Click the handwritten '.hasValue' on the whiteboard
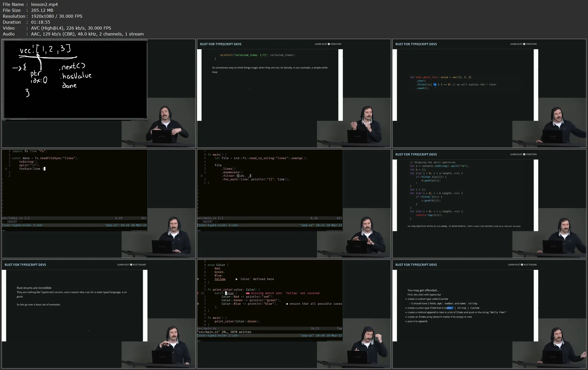The image size is (588, 370). pos(76,76)
